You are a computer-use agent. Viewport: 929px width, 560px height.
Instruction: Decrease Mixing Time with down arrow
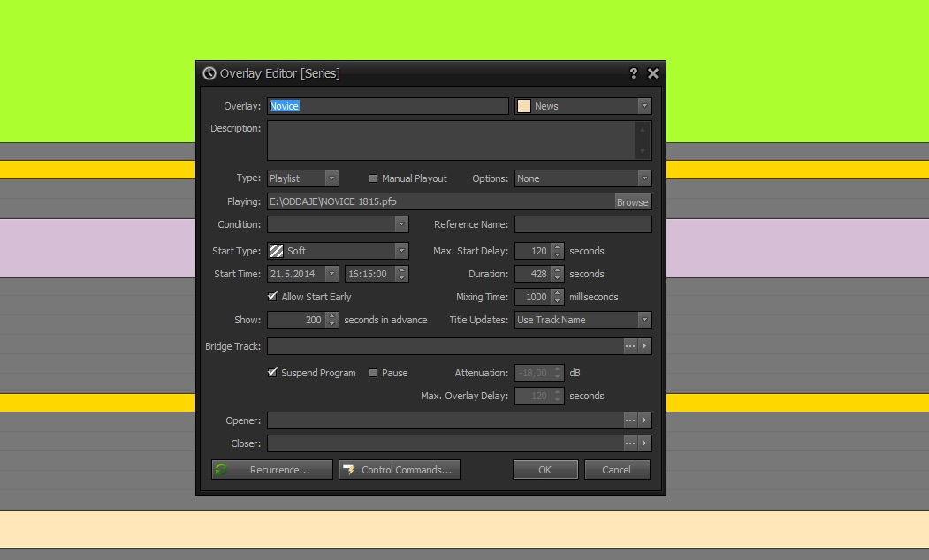coord(557,300)
